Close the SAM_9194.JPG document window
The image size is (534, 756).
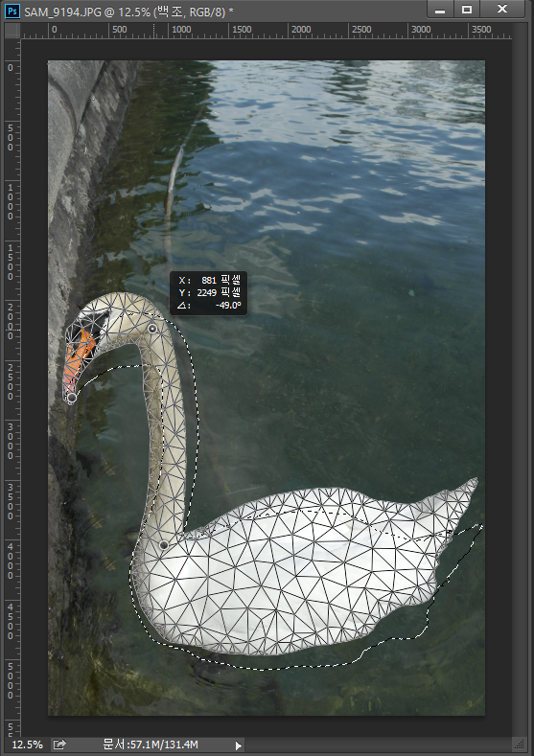point(502,10)
